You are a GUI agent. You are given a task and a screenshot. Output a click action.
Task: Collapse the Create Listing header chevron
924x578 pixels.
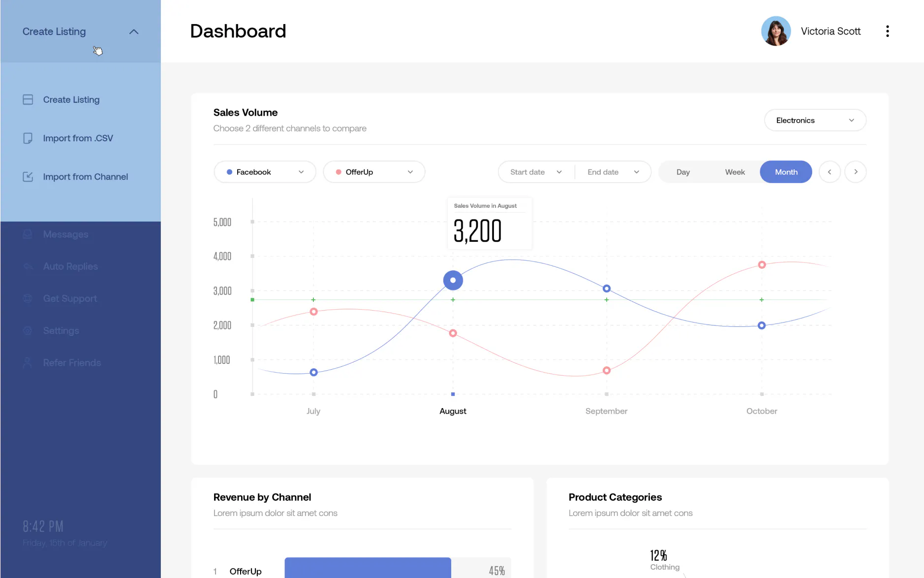[134, 32]
